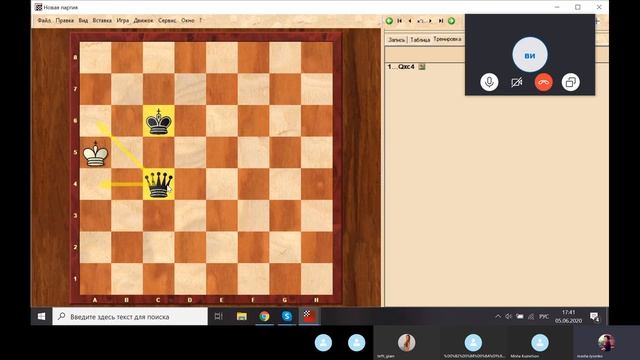Step back one move
The width and height of the screenshot is (640, 360).
coord(410,21)
